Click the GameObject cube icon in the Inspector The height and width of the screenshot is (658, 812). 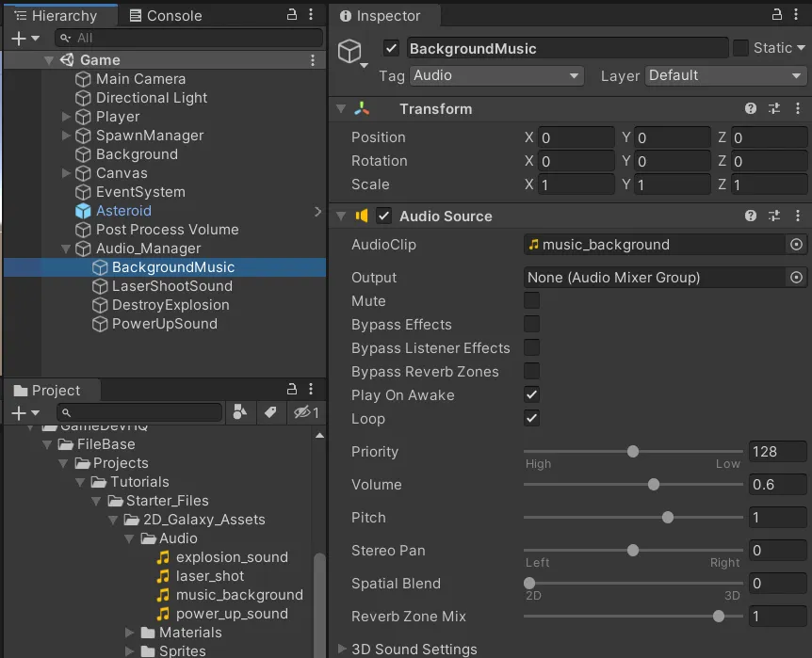(350, 48)
